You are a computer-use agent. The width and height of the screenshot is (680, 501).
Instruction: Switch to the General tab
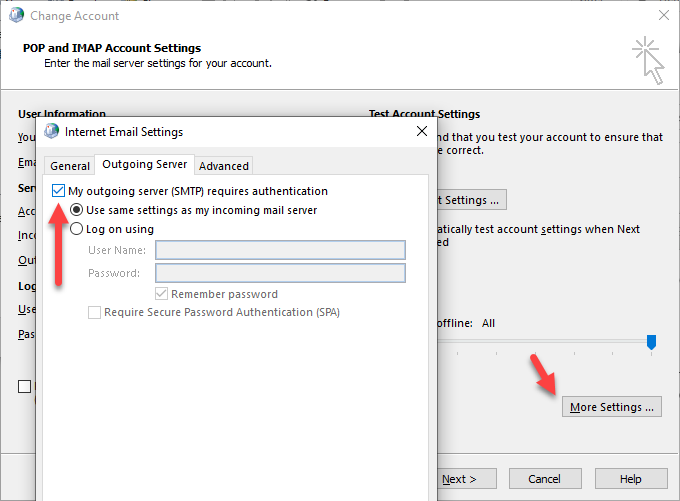[x=70, y=166]
